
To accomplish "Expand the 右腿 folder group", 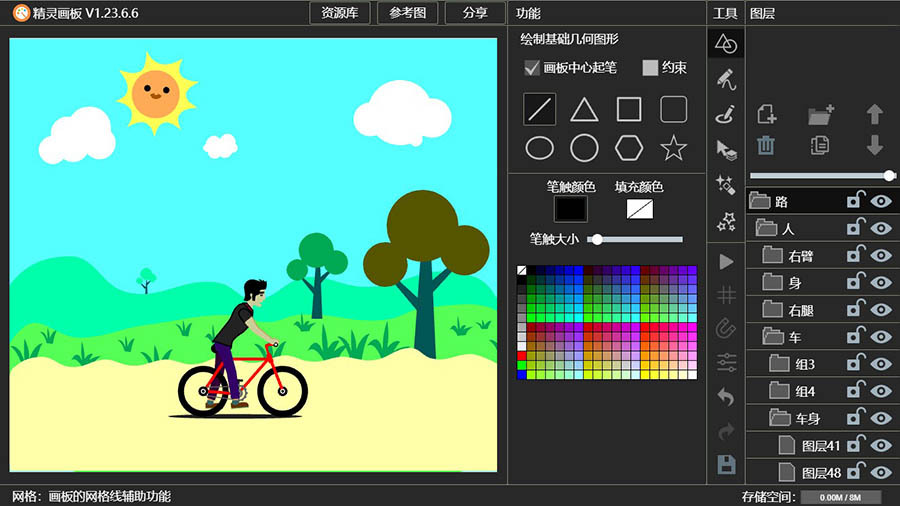I will [x=772, y=310].
